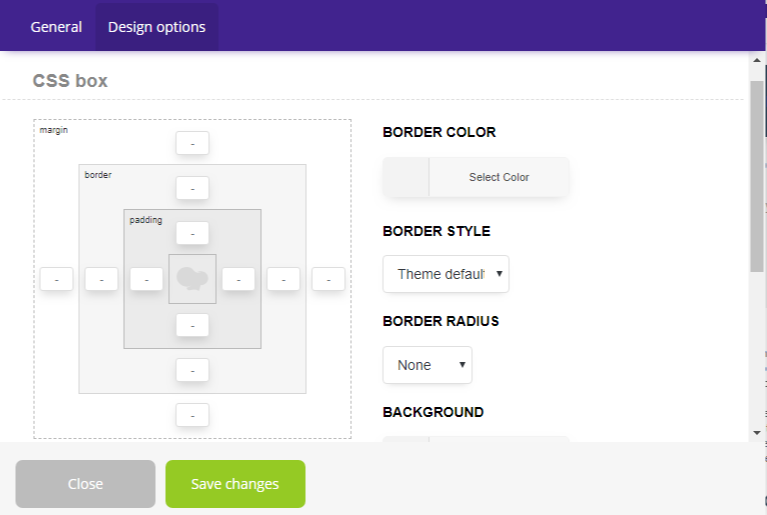Click the padding top input field
The height and width of the screenshot is (515, 767).
192,233
